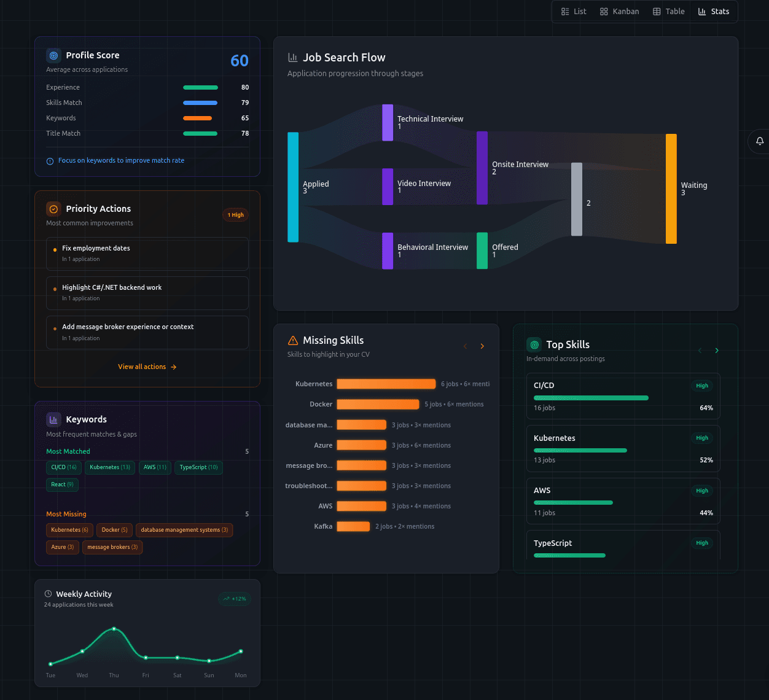
Task: Click the 'Most Matched' section label
Action: pyautogui.click(x=68, y=451)
